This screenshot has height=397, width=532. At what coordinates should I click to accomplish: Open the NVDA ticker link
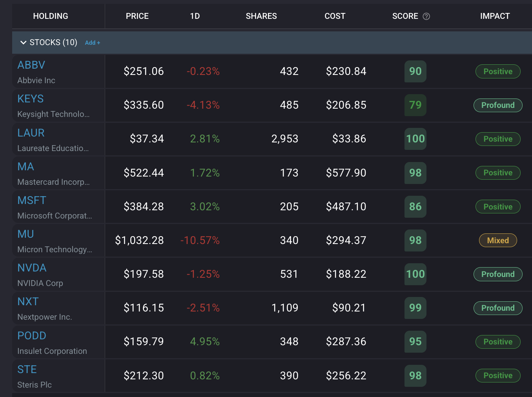point(32,268)
